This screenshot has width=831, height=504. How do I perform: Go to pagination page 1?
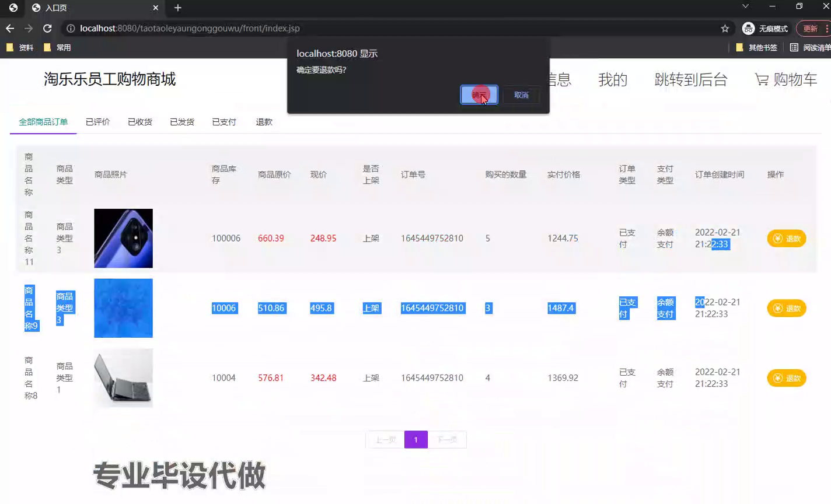pos(416,439)
